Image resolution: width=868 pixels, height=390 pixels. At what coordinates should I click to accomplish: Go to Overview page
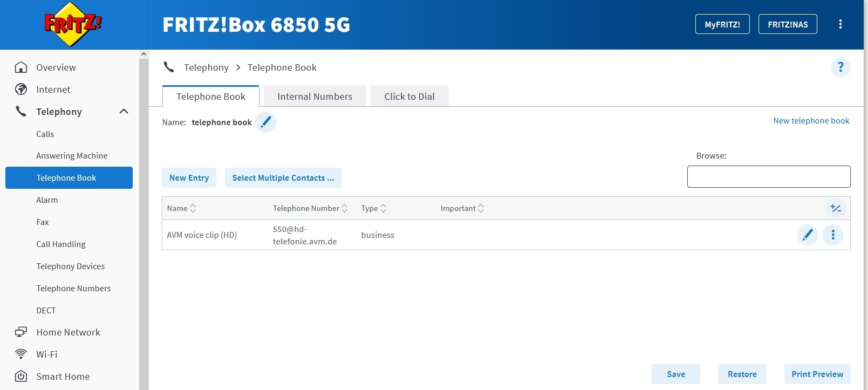coord(56,67)
